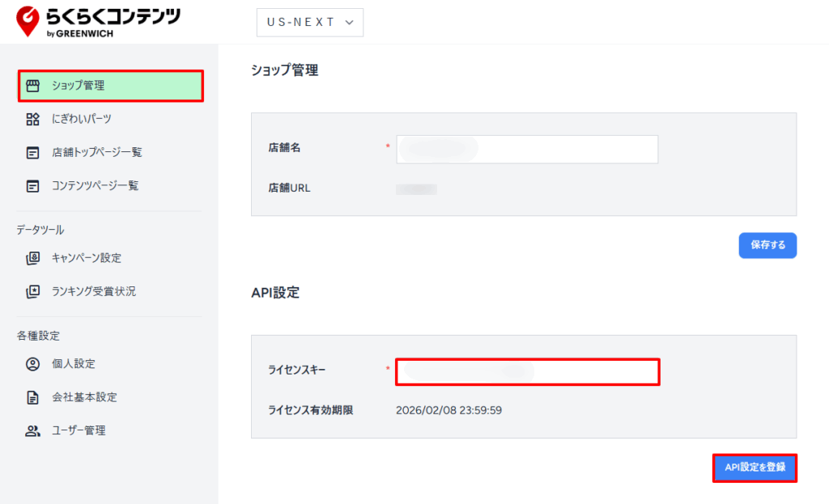This screenshot has width=829, height=504.
Task: Open the 店舗トップページ一覧 menu item
Action: coord(96,152)
